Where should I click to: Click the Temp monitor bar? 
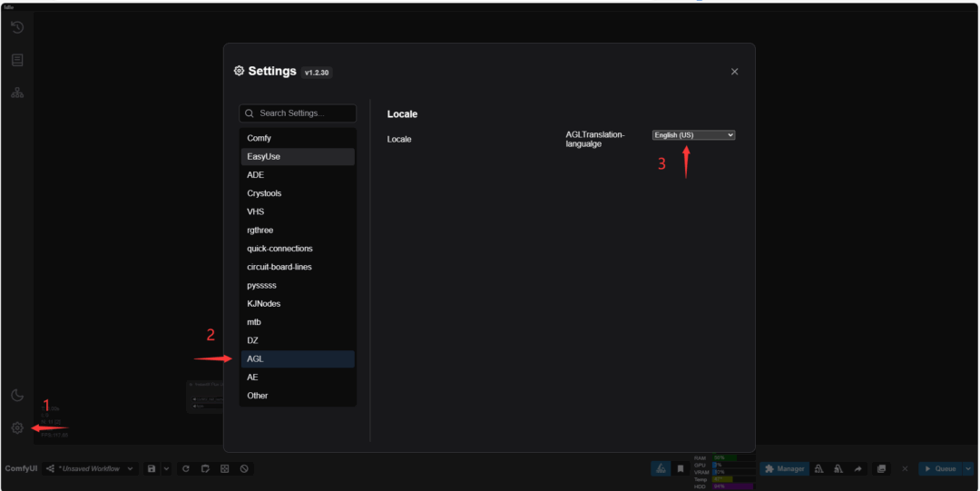click(x=734, y=479)
